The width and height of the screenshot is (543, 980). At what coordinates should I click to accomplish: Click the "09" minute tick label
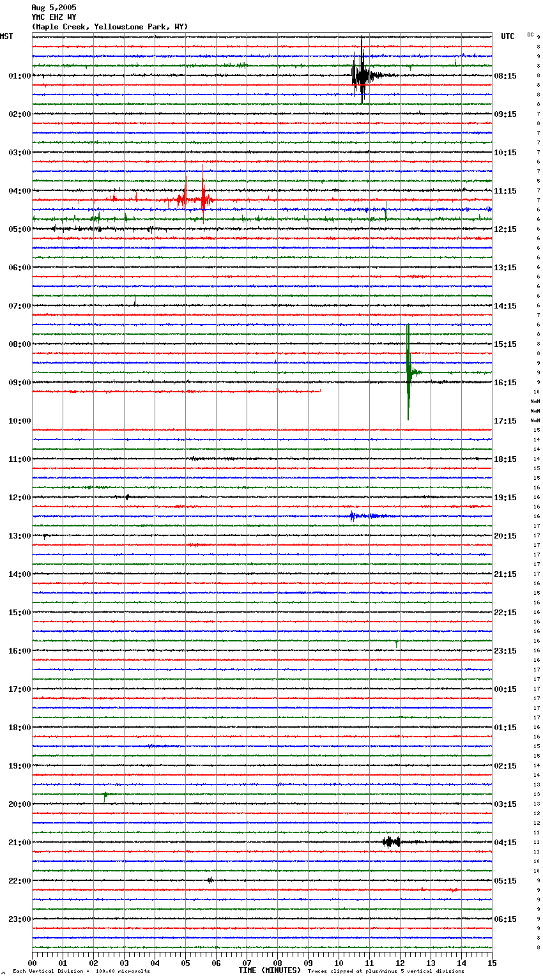[x=308, y=963]
